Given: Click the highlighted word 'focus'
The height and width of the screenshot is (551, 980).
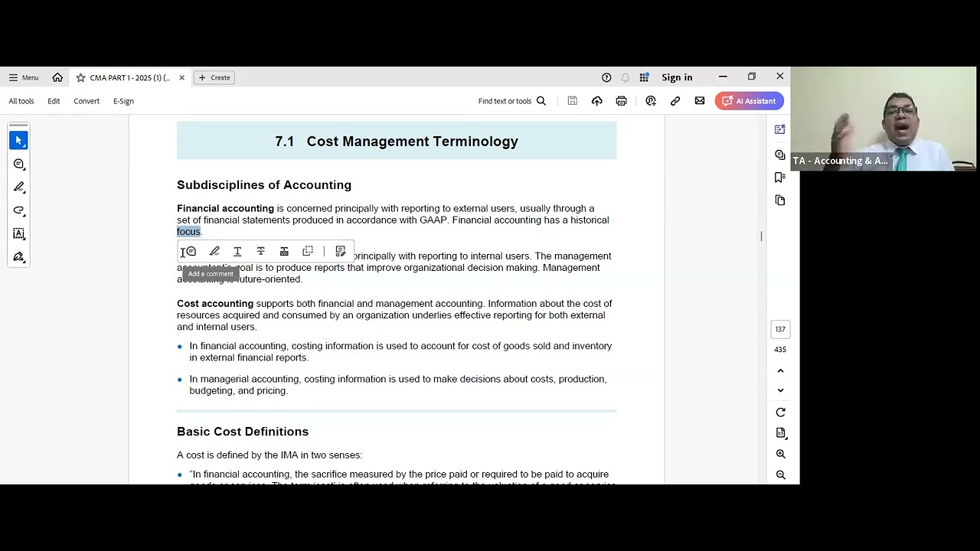Looking at the screenshot, I should [x=188, y=232].
